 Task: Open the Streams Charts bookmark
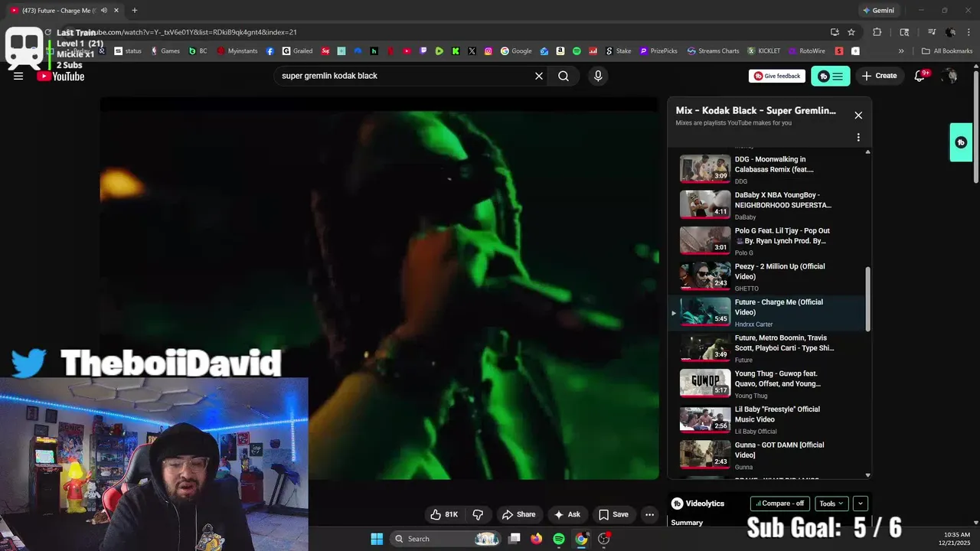pos(713,51)
